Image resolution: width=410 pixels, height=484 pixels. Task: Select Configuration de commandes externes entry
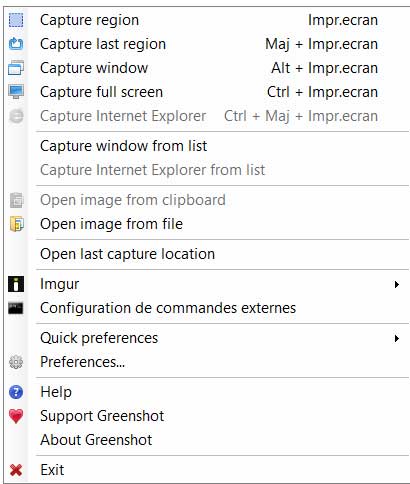pyautogui.click(x=168, y=308)
